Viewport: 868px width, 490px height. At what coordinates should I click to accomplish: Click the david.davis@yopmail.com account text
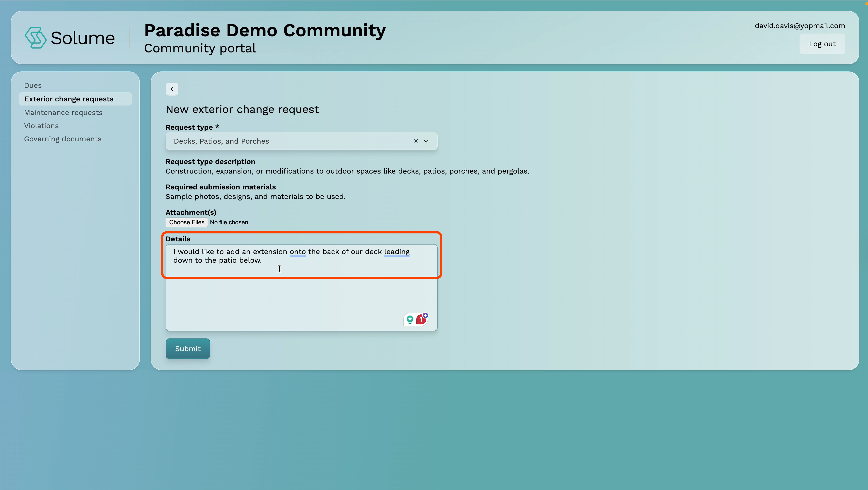(x=800, y=26)
